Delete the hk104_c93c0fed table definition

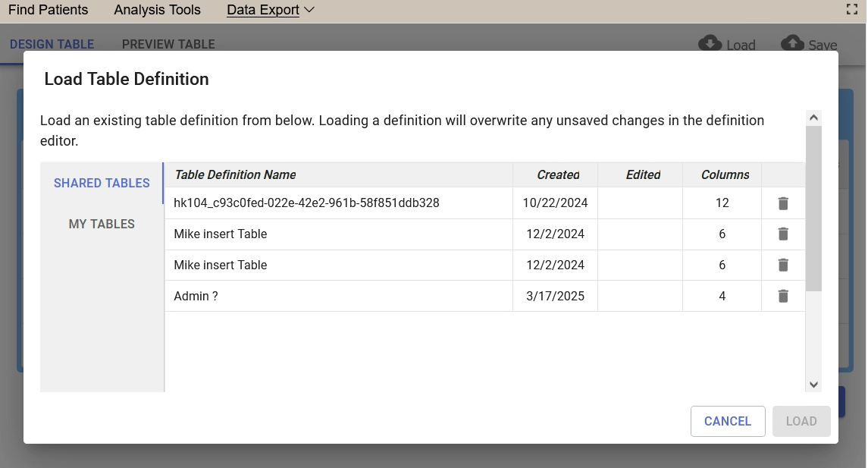pyautogui.click(x=783, y=203)
